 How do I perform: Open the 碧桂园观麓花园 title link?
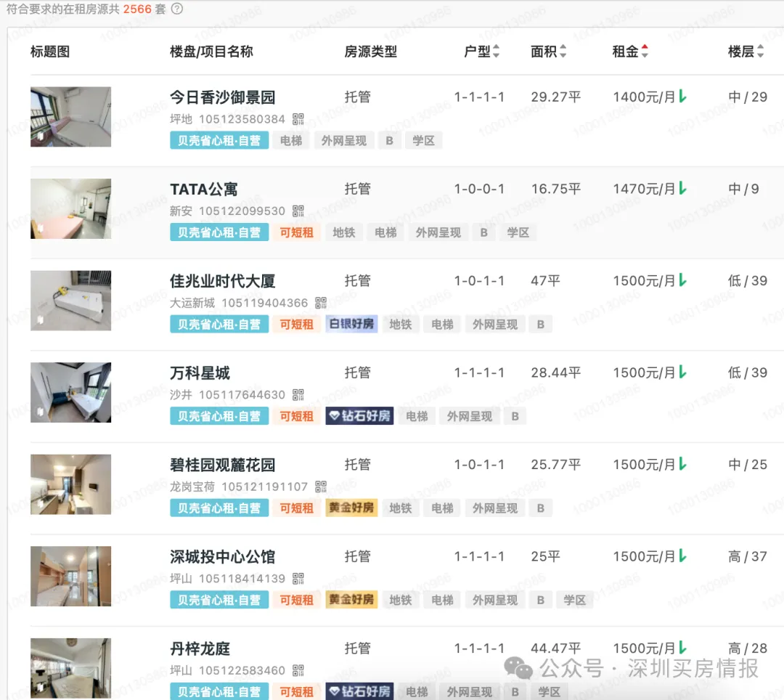pos(223,465)
